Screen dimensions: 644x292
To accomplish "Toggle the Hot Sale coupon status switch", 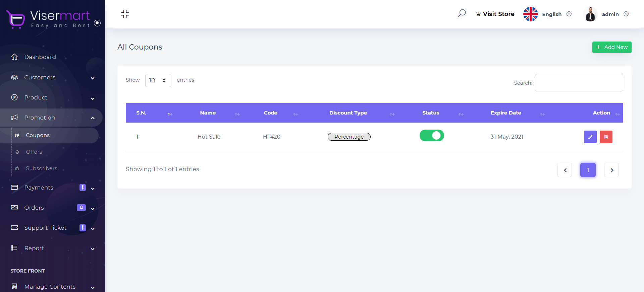I will click(x=432, y=136).
